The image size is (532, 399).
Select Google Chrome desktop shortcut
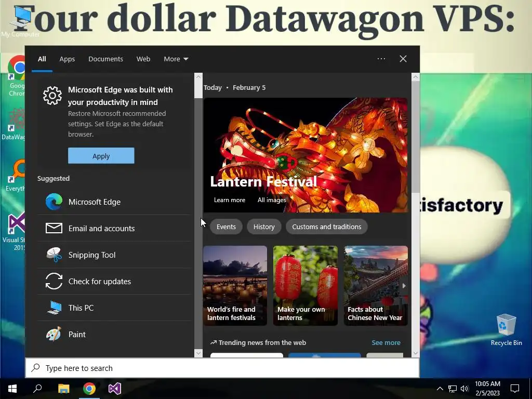[x=16, y=76]
